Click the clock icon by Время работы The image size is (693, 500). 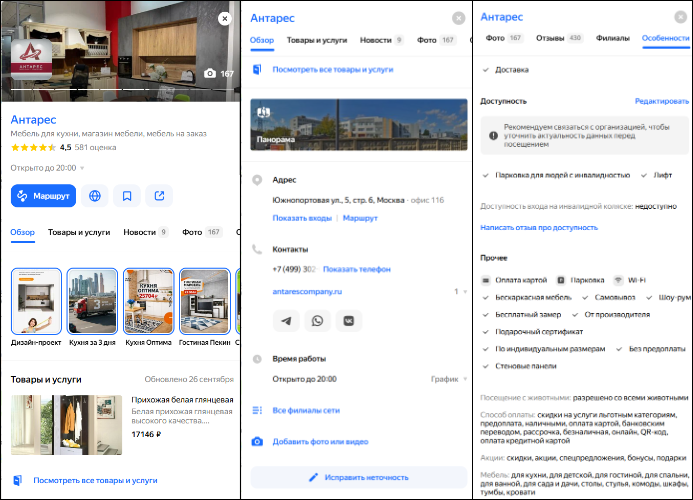257,359
